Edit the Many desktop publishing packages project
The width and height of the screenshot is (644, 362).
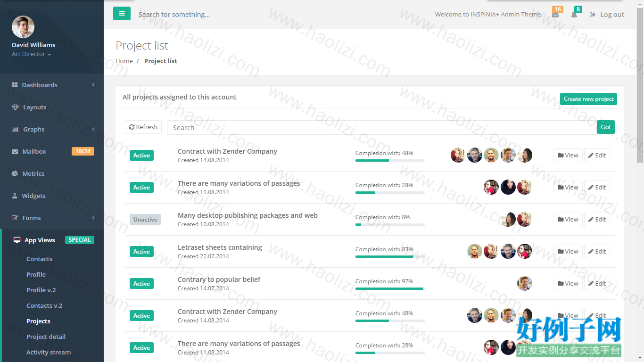[x=597, y=220]
